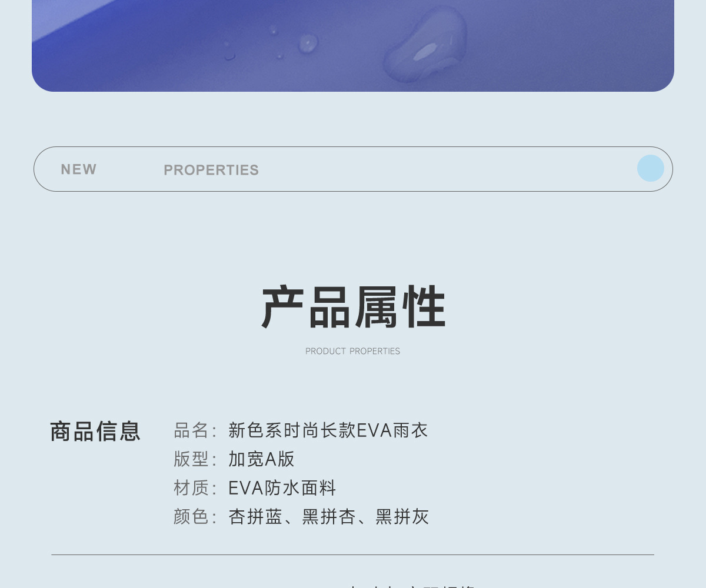Click the 新色系时尚长款EVA雨衣 product name

click(x=327, y=430)
